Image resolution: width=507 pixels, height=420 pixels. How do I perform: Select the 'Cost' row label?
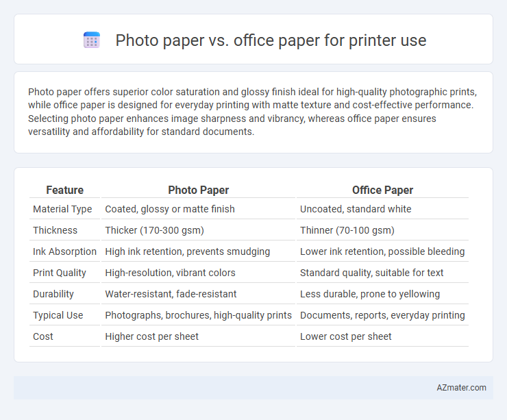pos(42,336)
